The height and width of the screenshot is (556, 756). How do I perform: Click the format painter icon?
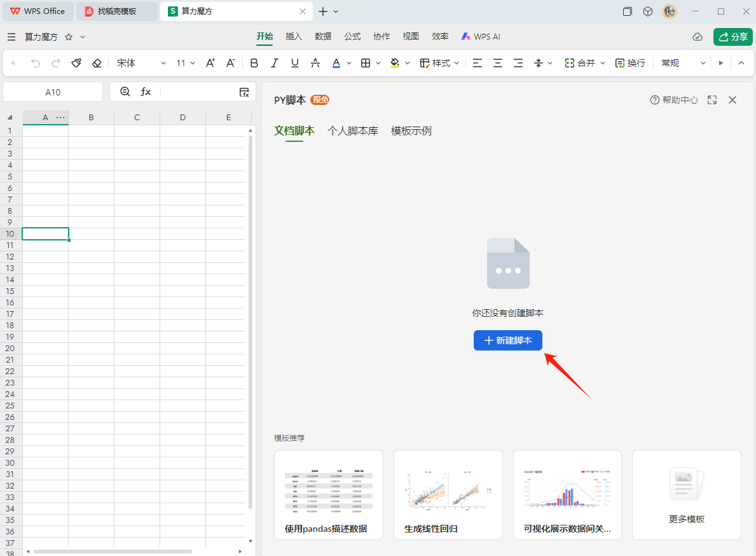[x=76, y=63]
